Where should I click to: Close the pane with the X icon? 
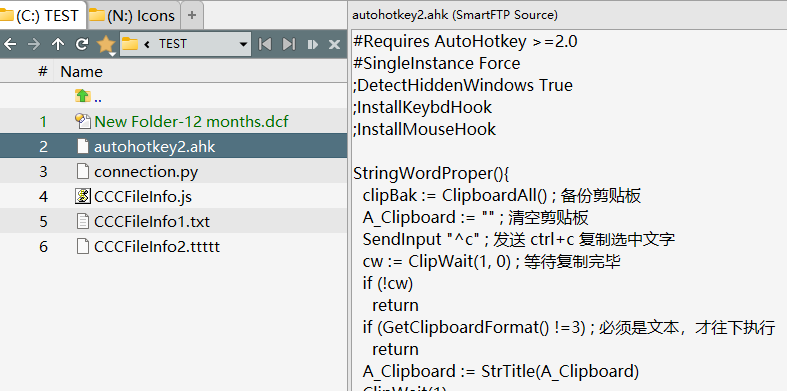pos(334,44)
